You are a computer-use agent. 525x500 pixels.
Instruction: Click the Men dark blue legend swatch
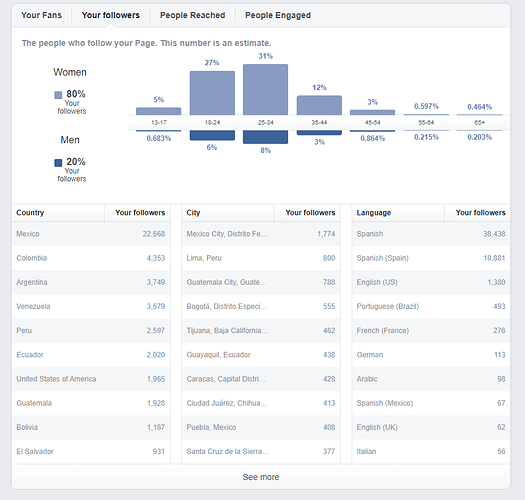[58, 163]
